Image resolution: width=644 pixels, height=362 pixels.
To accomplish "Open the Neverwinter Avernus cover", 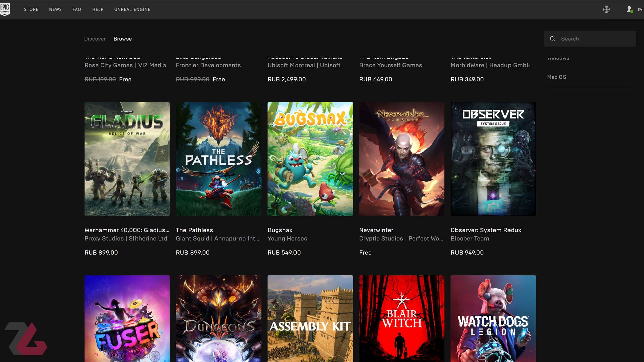I will click(x=402, y=159).
